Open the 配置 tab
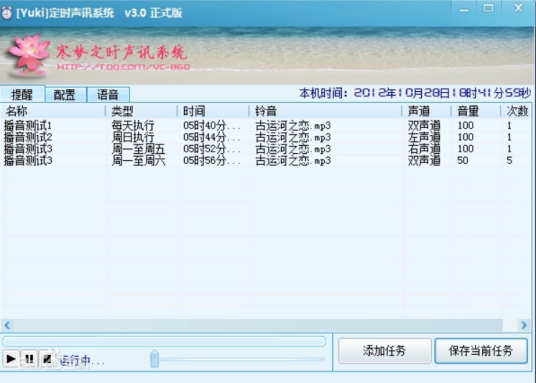 tap(65, 95)
